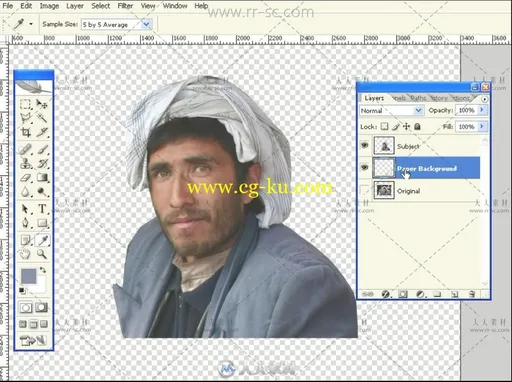Viewport: 512px width, 382px height.
Task: Select the Rectangle Shape tool
Action: tap(42, 223)
